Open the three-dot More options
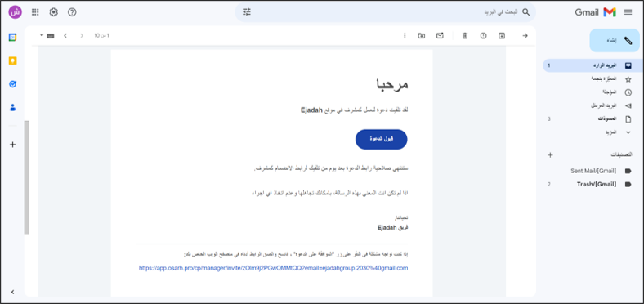 pyautogui.click(x=405, y=36)
